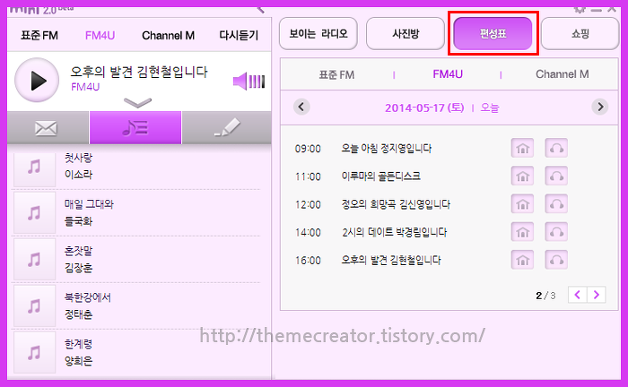Click the 오늘 today link
The width and height of the screenshot is (628, 387).
click(x=489, y=108)
